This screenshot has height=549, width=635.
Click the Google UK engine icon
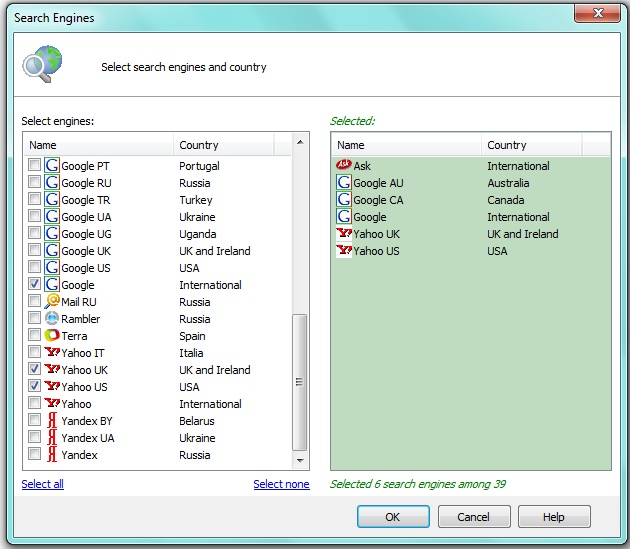point(52,250)
